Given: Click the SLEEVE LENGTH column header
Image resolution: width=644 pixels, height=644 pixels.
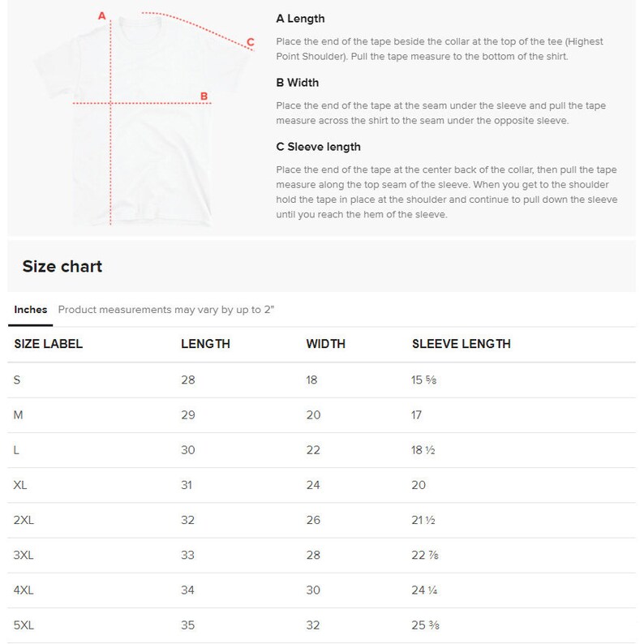Looking at the screenshot, I should click(462, 344).
